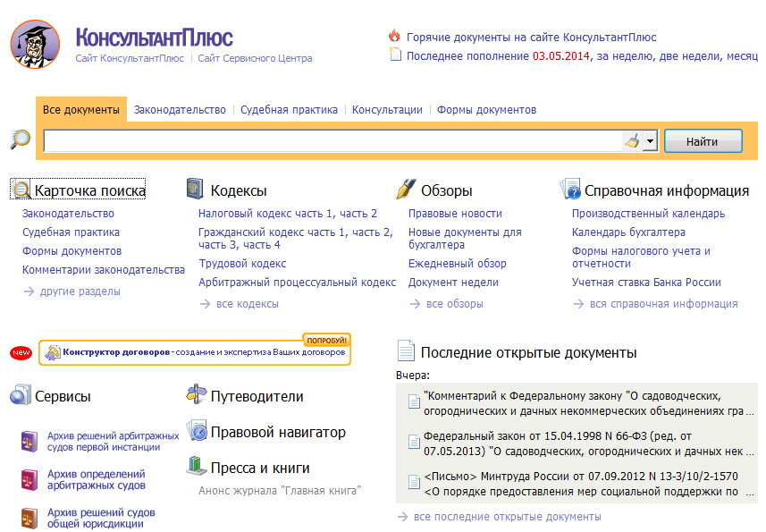Open the Сайт Сервисного Центра link
Viewport: 766px width, 532px height.
[255, 58]
